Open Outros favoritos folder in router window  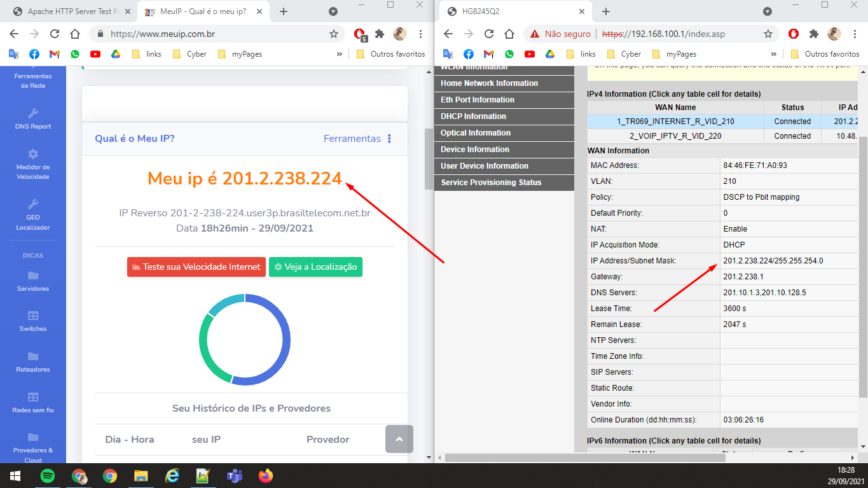(825, 54)
